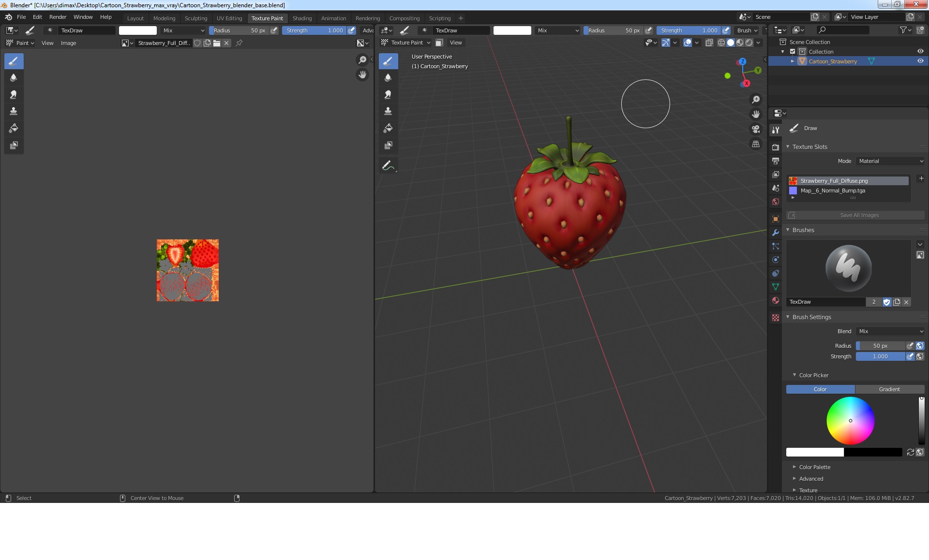Switch color picker to Gradient
The image size is (929, 560).
tap(889, 389)
